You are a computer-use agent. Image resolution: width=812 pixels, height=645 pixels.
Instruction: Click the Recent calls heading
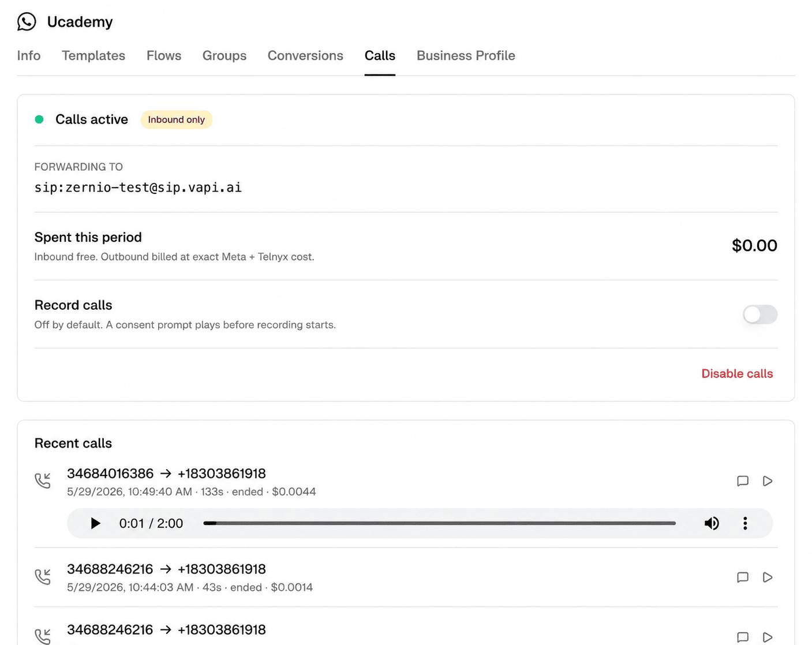[73, 443]
